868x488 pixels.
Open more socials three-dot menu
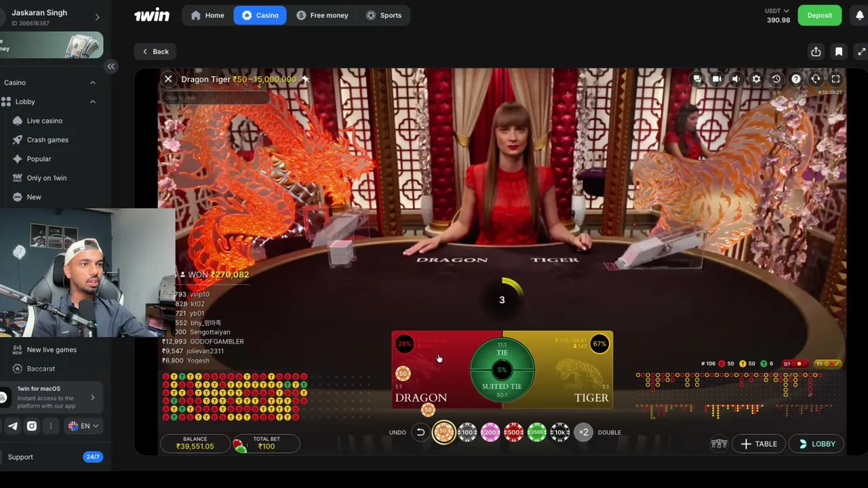pos(51,426)
